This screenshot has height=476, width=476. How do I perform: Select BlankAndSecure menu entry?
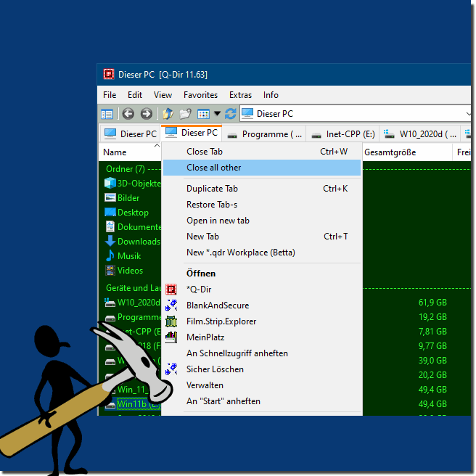[262, 305]
